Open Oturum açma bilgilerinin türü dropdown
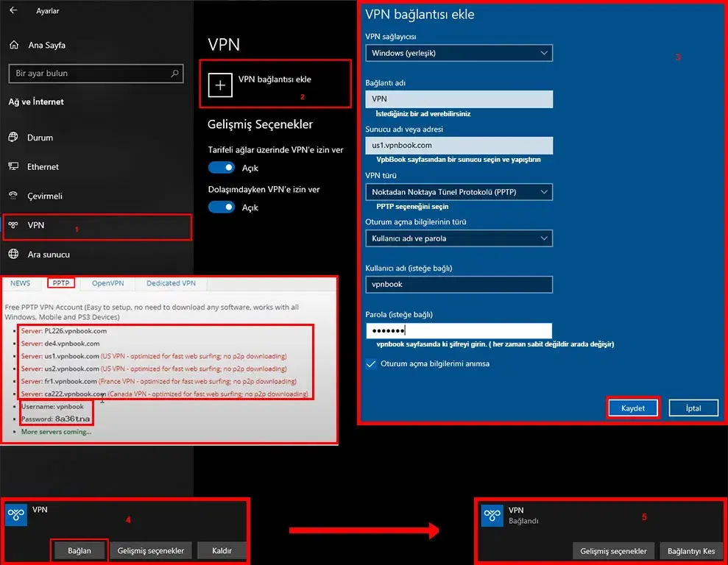This screenshot has height=565, width=728. [459, 238]
